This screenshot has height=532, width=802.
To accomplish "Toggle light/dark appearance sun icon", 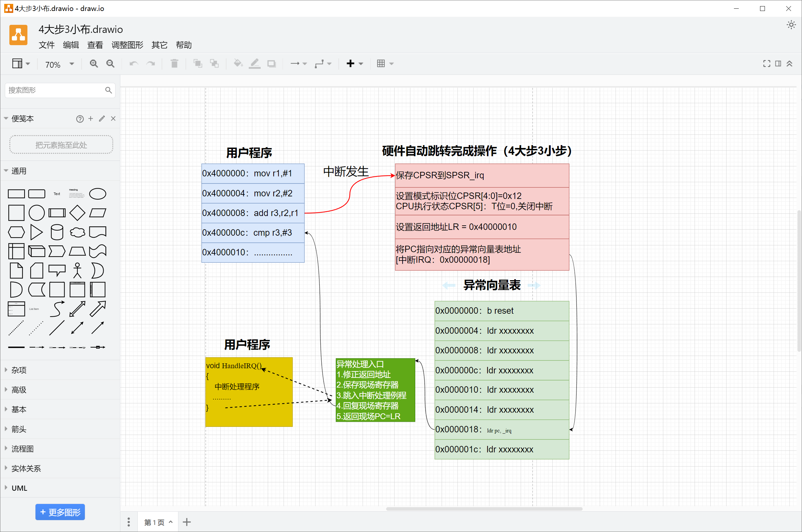I will 791,25.
